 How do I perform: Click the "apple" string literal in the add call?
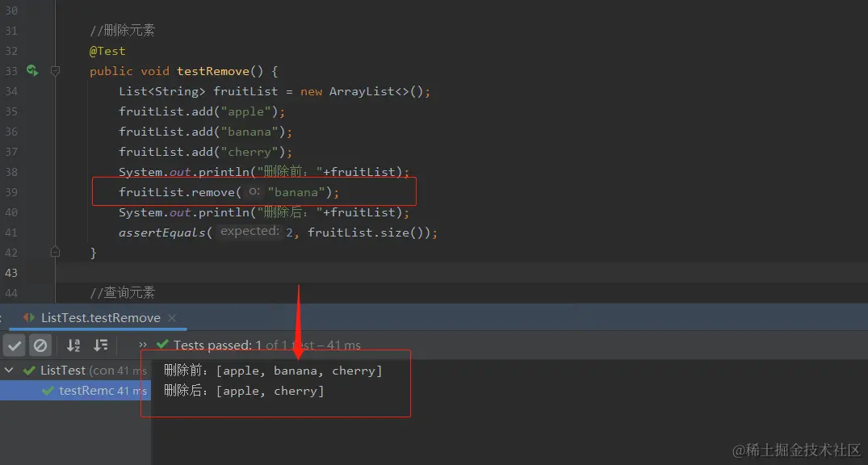(x=245, y=111)
